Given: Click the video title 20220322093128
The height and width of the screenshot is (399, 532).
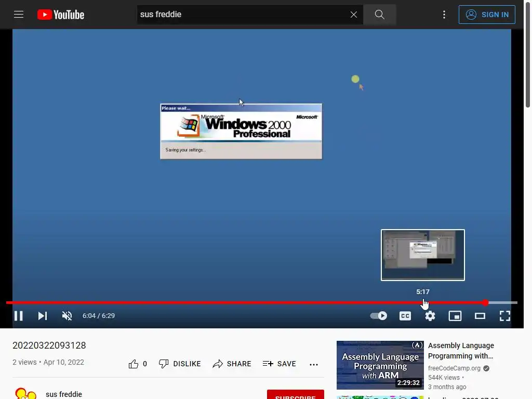Looking at the screenshot, I should pos(49,345).
